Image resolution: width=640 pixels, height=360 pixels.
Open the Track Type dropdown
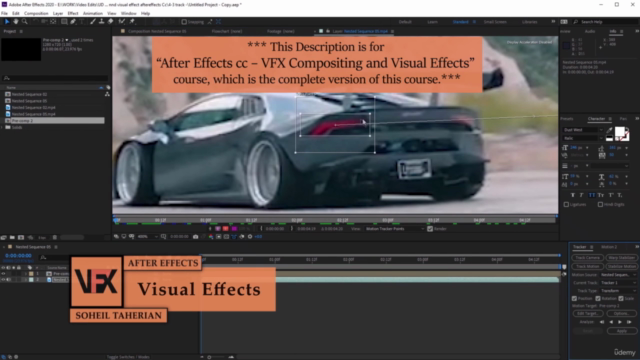(x=618, y=291)
